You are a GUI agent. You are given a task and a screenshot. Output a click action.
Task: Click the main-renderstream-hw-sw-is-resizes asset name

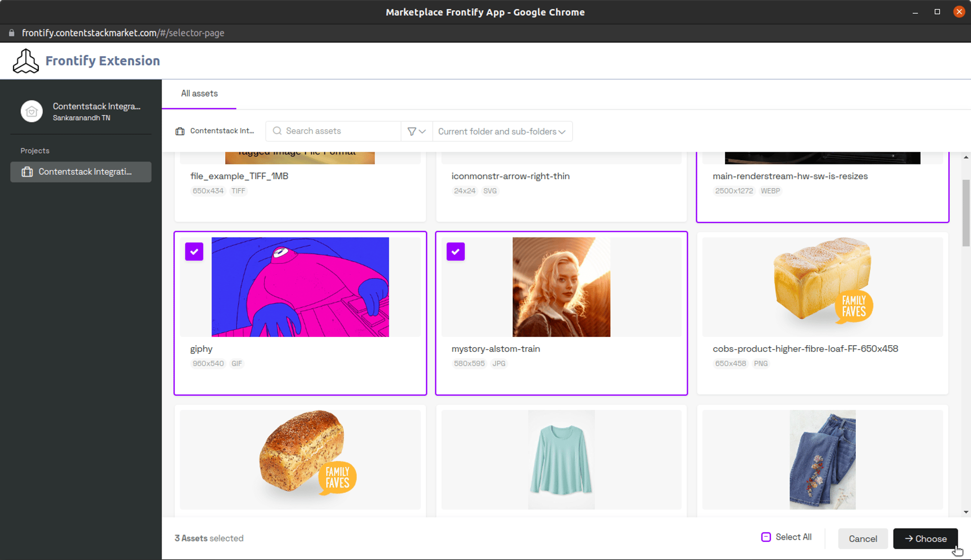click(x=790, y=176)
